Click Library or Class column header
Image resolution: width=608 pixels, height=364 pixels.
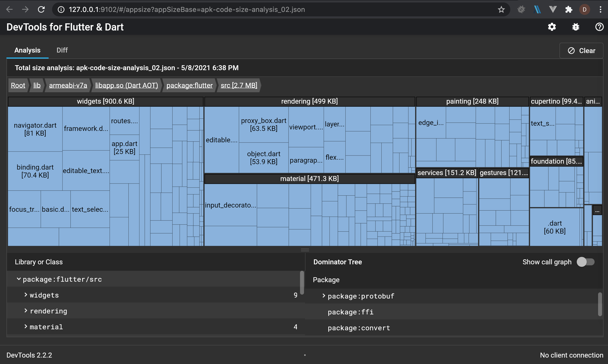(39, 262)
